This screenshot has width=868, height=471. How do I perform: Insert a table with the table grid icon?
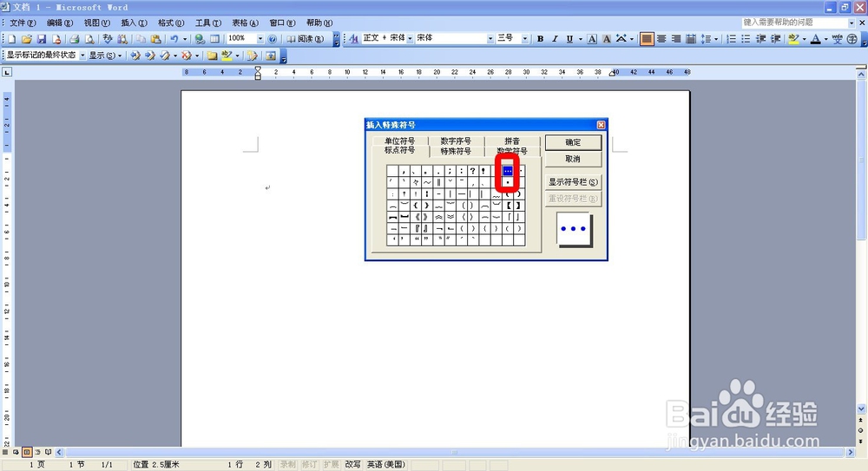point(214,39)
